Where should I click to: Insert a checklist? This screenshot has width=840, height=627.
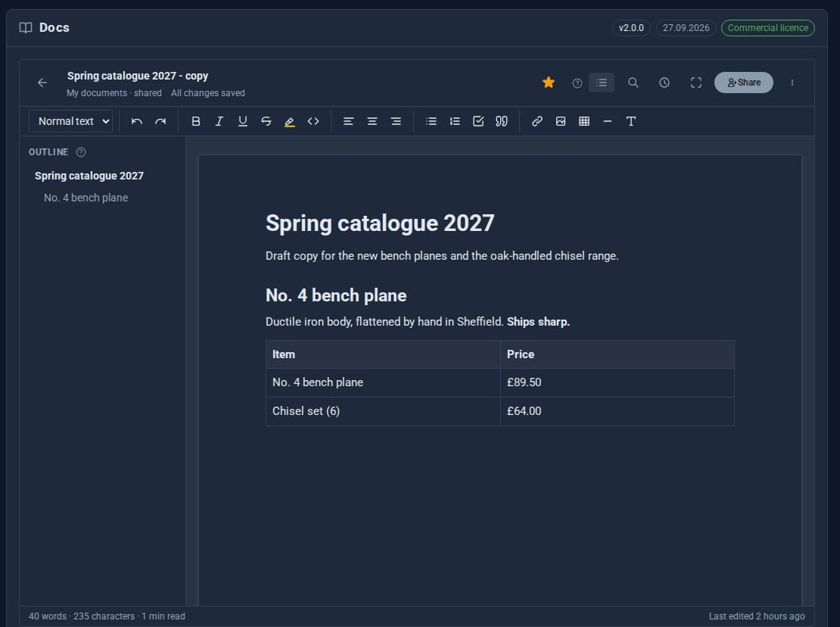point(478,121)
